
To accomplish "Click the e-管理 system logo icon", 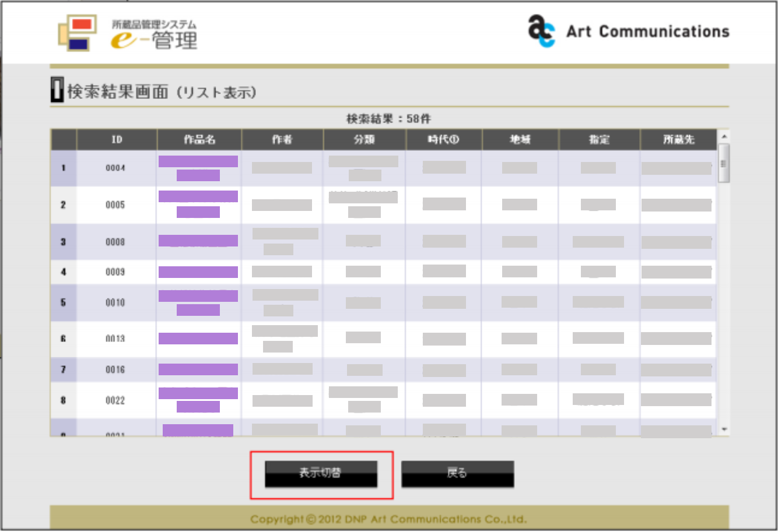I will click(x=77, y=33).
